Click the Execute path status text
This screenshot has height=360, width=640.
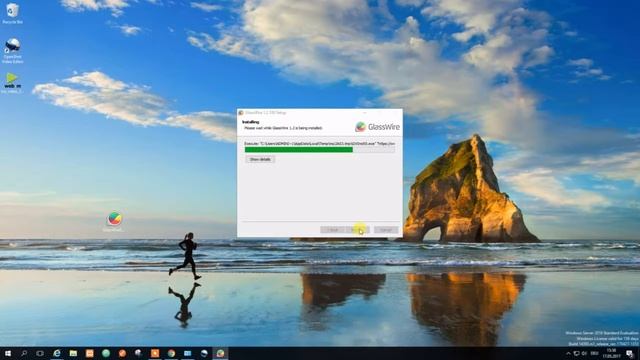320,144
